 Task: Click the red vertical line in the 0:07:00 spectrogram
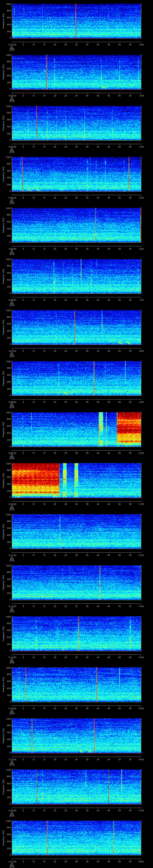[75, 327]
